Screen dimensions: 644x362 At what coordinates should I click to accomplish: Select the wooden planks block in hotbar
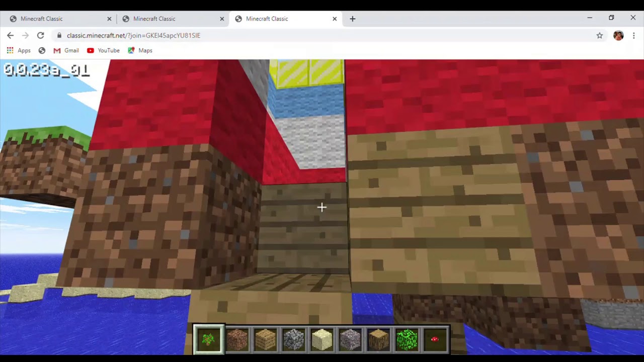(x=265, y=340)
